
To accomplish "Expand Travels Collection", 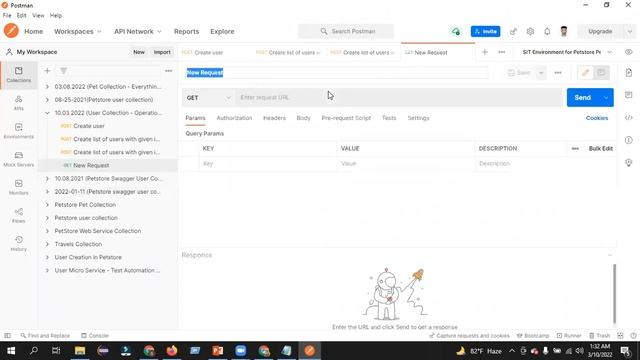I will coord(47,244).
